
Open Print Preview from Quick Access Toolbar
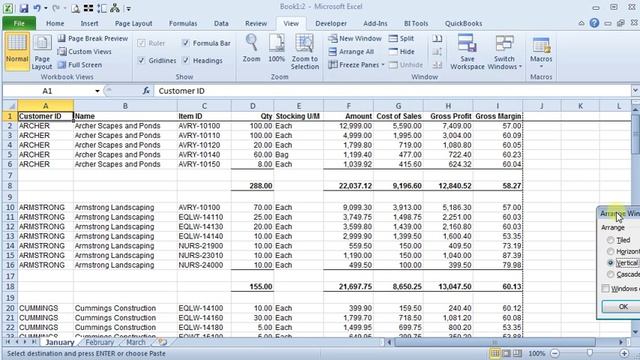(x=75, y=8)
